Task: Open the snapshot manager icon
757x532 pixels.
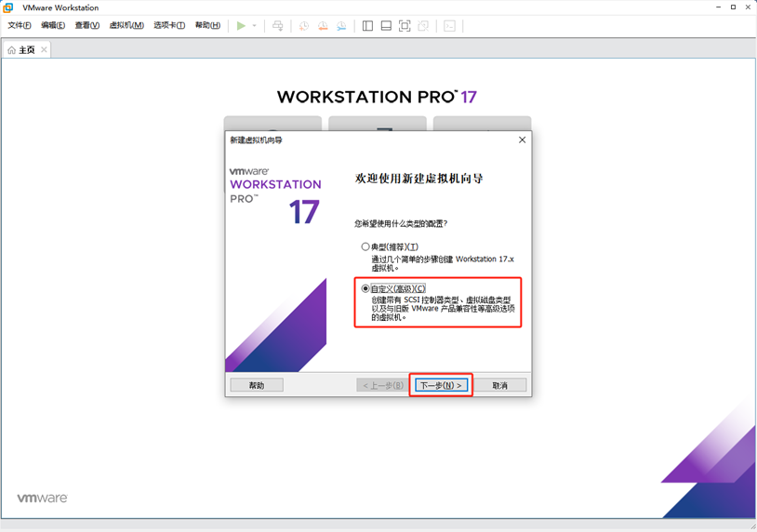Action: coord(341,26)
